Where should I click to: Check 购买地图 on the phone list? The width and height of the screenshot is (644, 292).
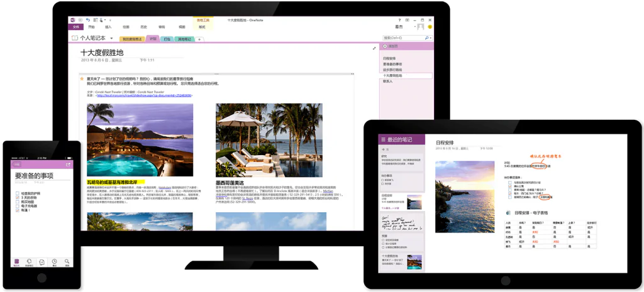(x=17, y=202)
